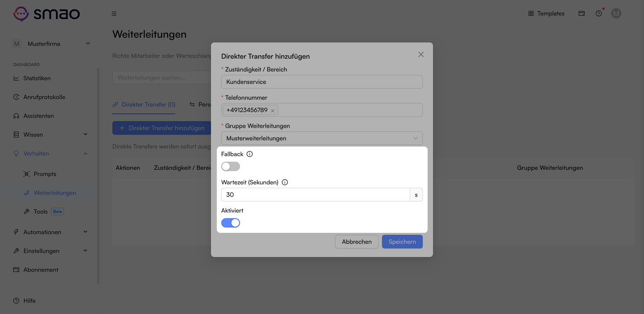
Task: Click Aktionen column header
Action: coord(128,168)
